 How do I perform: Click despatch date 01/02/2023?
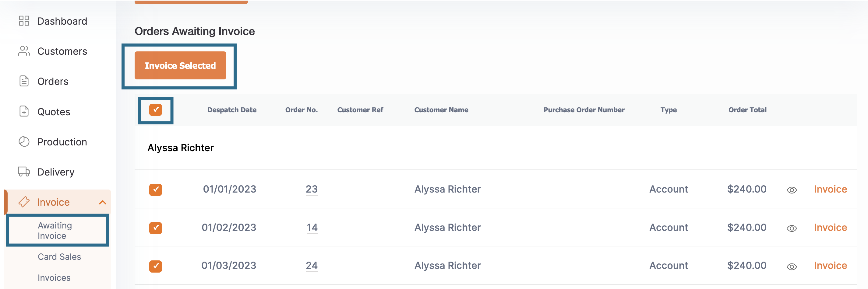[x=229, y=228]
